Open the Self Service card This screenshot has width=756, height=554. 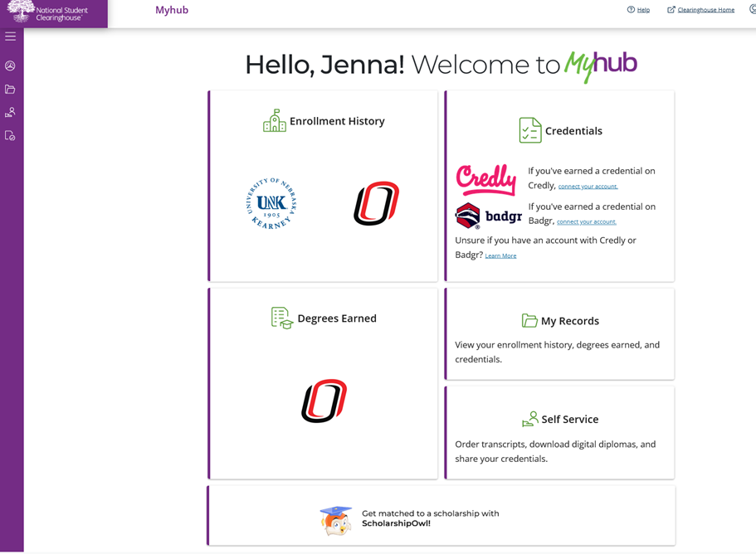pyautogui.click(x=560, y=432)
